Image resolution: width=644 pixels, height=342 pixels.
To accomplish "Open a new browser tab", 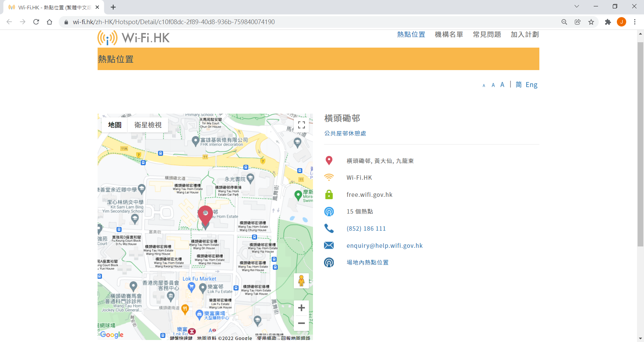I will click(113, 7).
